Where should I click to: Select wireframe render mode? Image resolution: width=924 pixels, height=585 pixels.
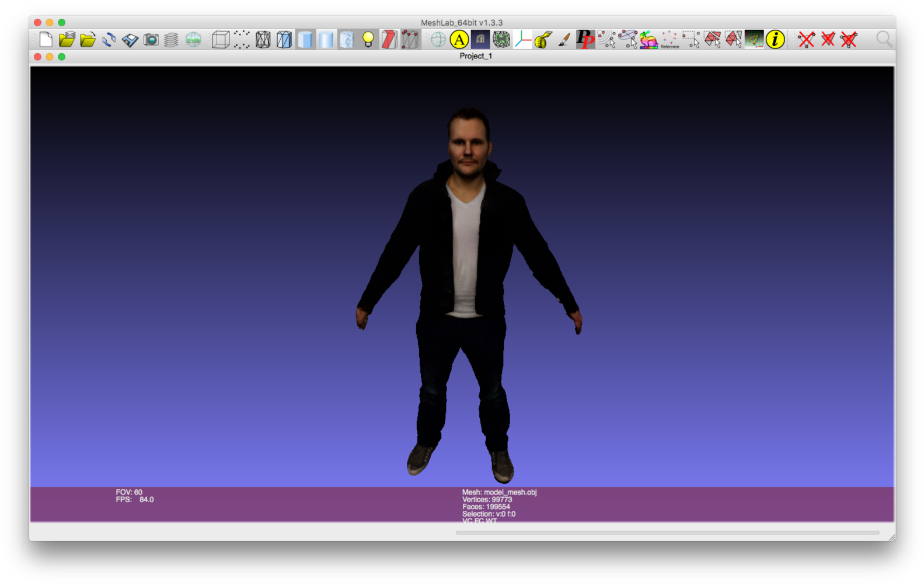point(263,40)
